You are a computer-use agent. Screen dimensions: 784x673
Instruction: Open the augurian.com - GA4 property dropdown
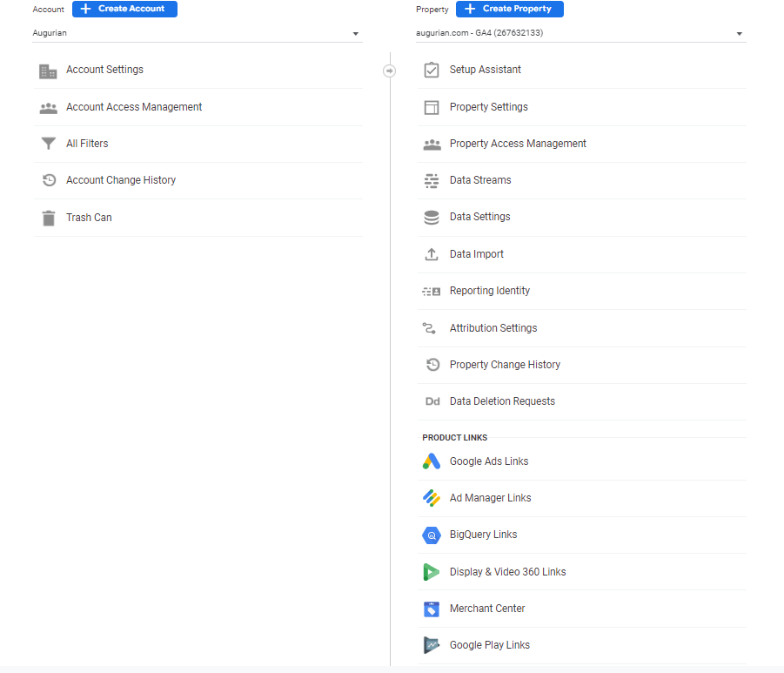click(x=581, y=34)
